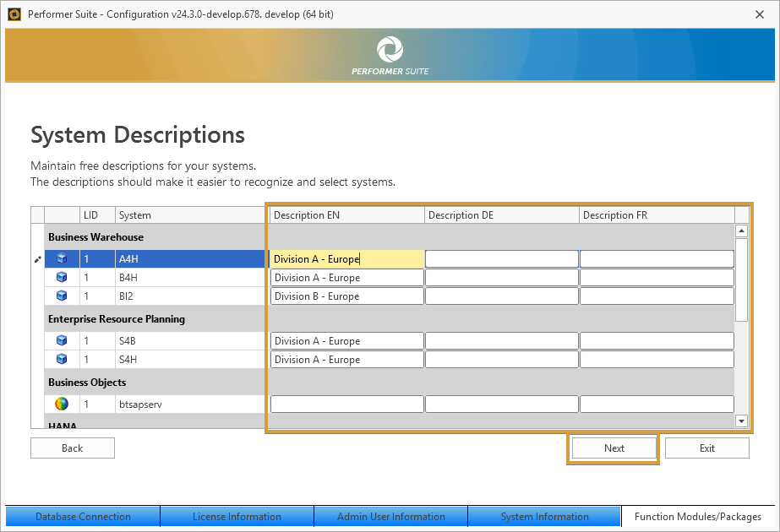Click the Description FR column header
The height and width of the screenshot is (532, 780).
[656, 215]
